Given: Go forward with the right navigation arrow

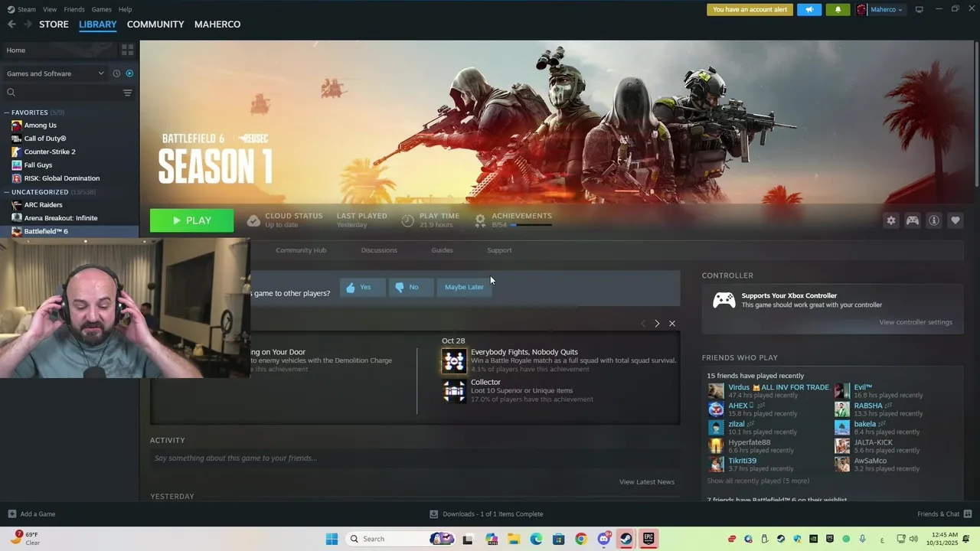Looking at the screenshot, I should click(28, 24).
